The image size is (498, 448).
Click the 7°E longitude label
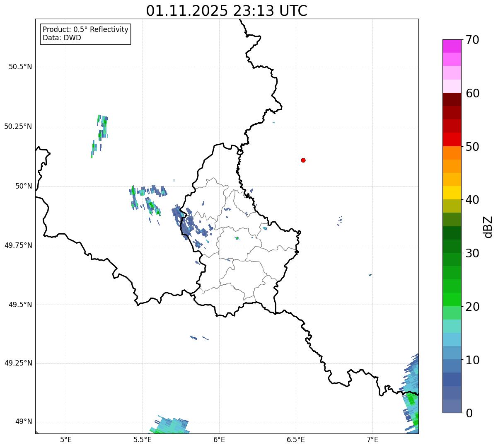(x=372, y=440)
